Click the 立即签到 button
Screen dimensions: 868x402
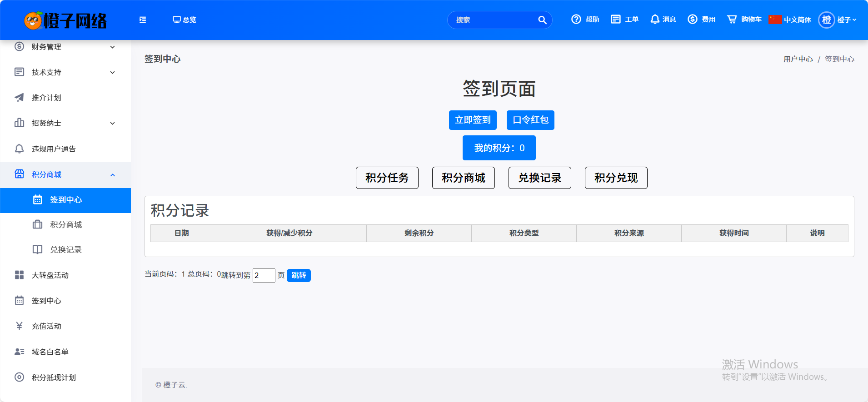pos(473,120)
